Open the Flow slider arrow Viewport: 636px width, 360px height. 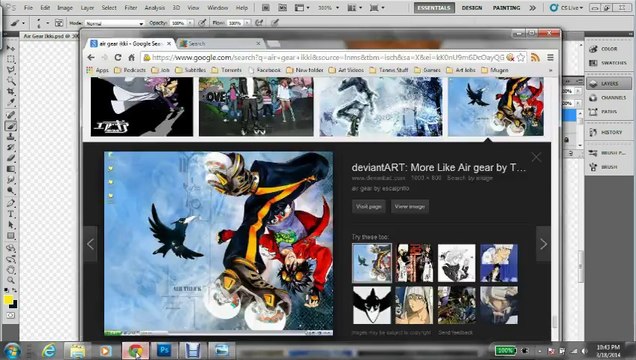coord(247,23)
